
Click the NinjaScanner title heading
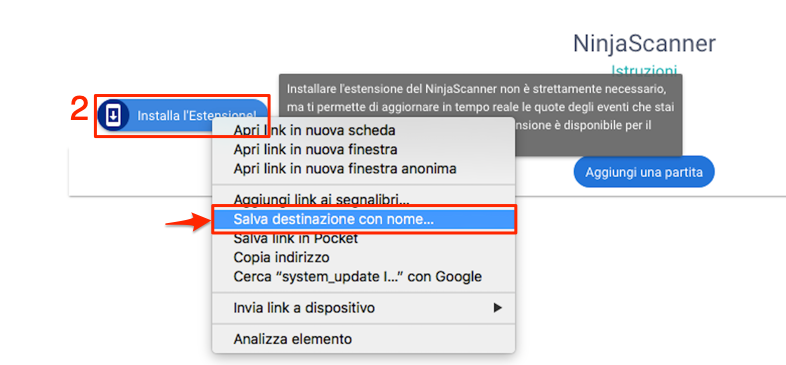tap(644, 44)
